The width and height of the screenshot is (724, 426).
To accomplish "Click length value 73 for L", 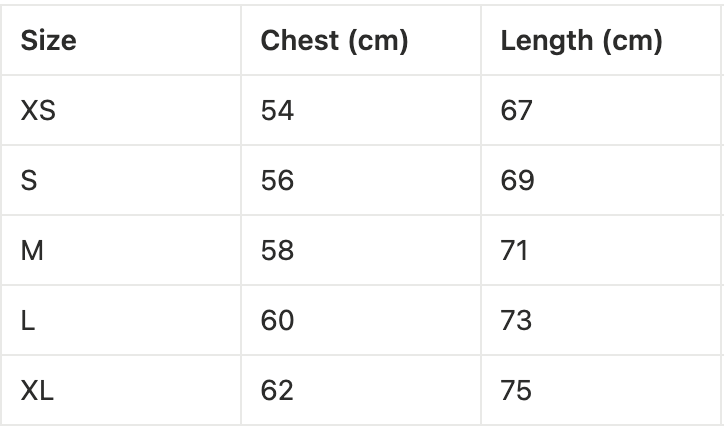I will point(517,320).
